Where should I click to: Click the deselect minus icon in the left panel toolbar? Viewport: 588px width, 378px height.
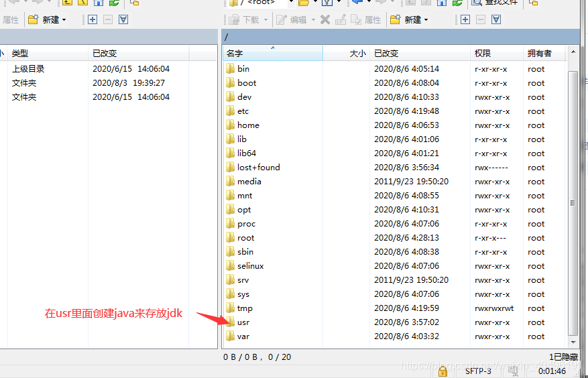[x=108, y=19]
